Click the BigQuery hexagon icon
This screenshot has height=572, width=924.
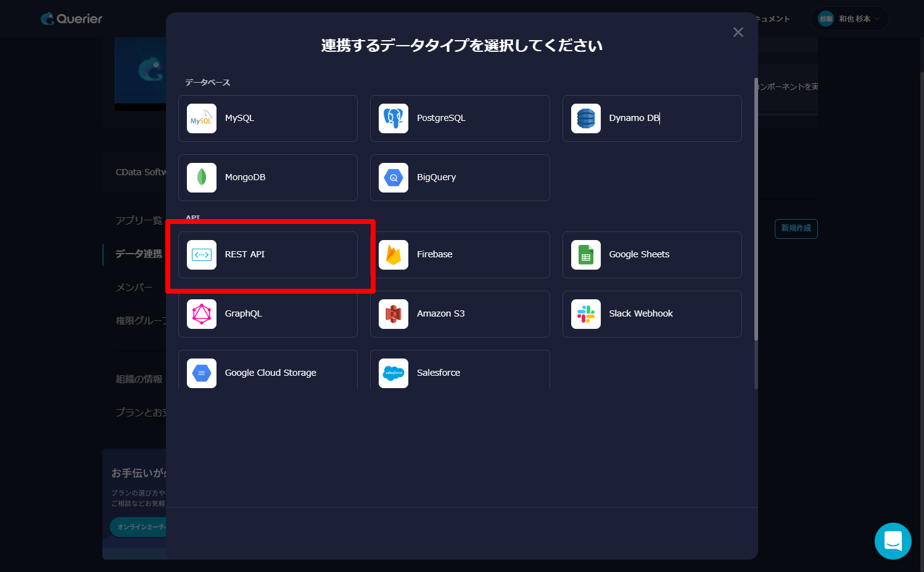[394, 178]
